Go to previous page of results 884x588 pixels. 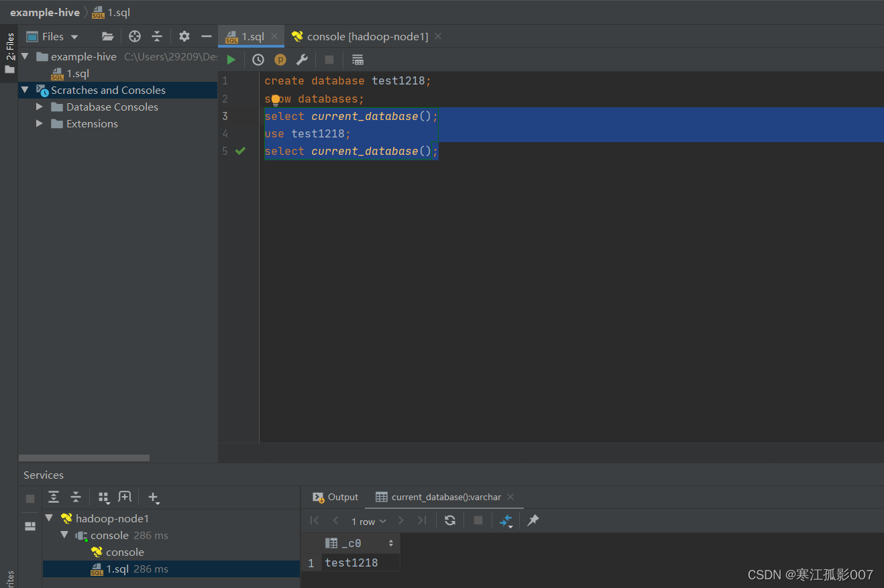(x=336, y=520)
